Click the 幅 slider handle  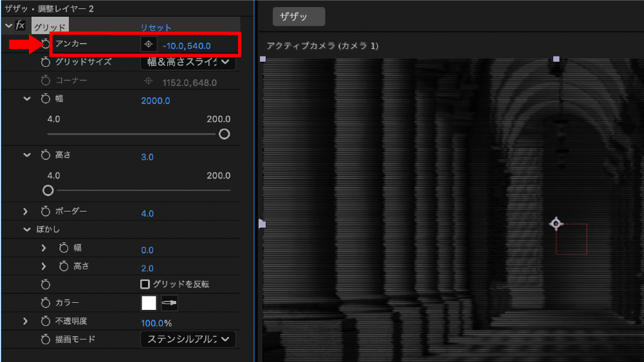[x=225, y=134]
